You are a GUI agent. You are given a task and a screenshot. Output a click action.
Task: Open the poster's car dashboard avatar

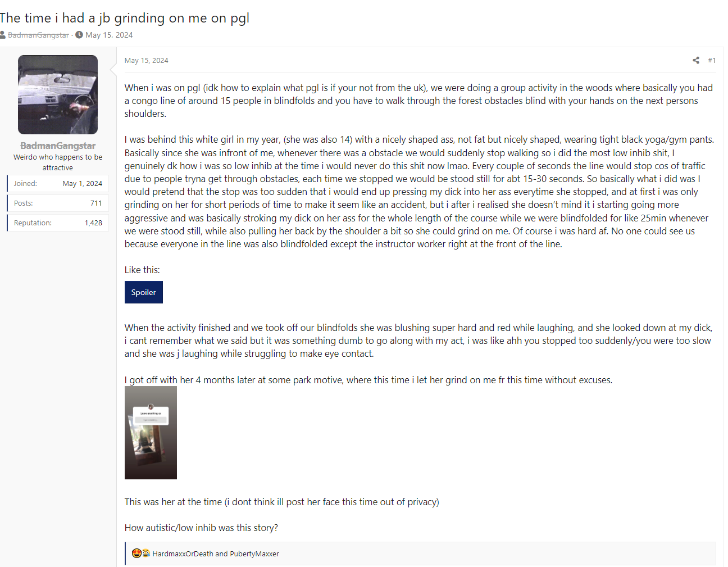point(58,94)
